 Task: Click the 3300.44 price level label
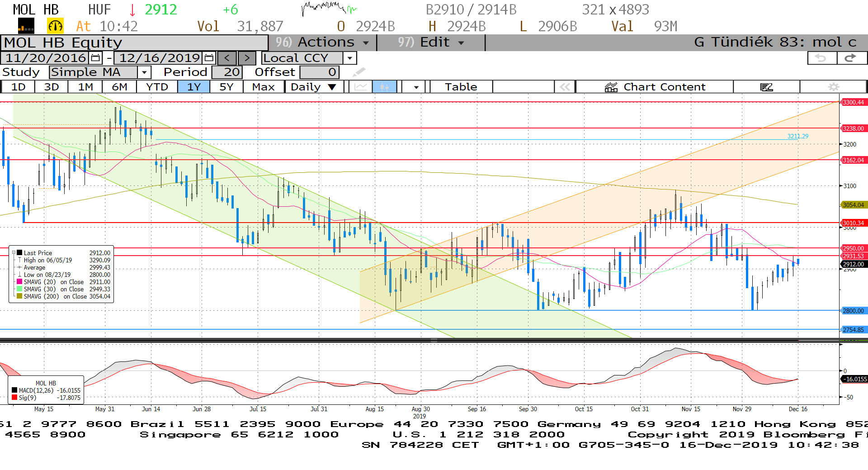pos(853,102)
